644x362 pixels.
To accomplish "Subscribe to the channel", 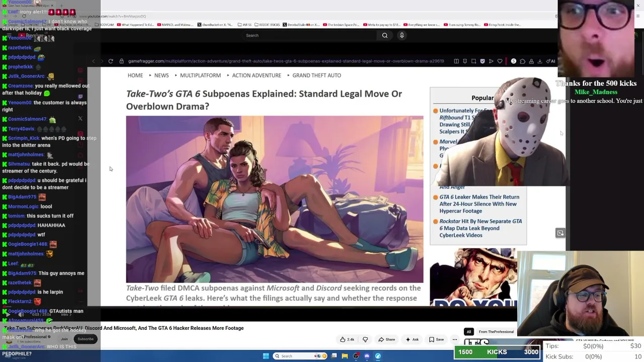I will 86,339.
